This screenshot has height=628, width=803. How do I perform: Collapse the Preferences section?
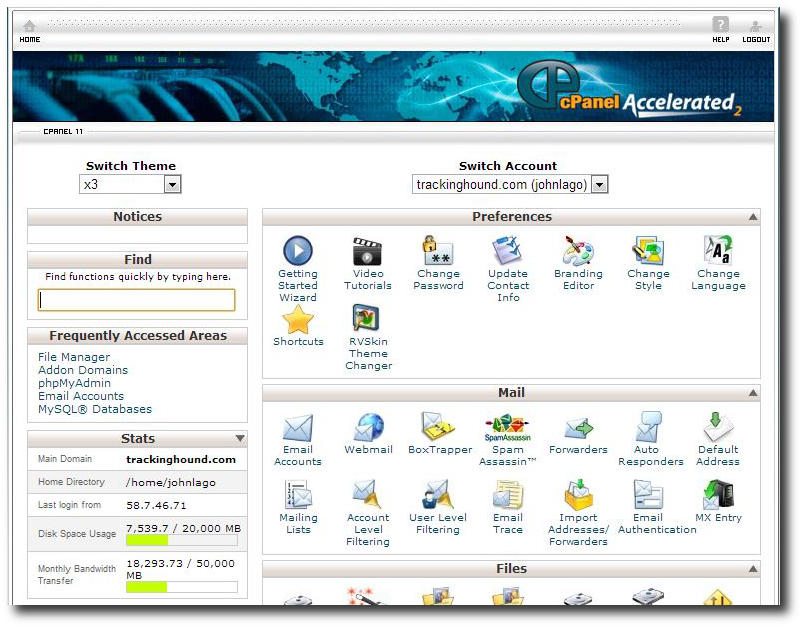(753, 217)
